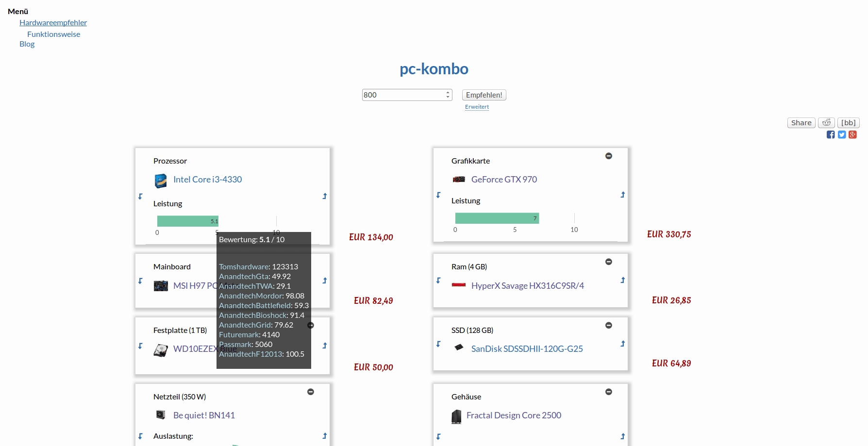The width and height of the screenshot is (868, 446).
Task: Click the Grafikkarte Leistung bar showing 7
Action: coord(497,218)
